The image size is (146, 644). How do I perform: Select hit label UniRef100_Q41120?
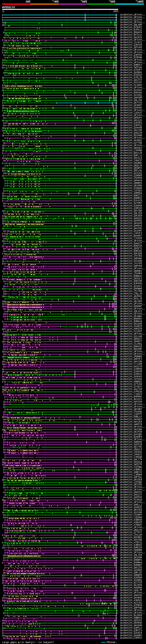tap(131, 120)
